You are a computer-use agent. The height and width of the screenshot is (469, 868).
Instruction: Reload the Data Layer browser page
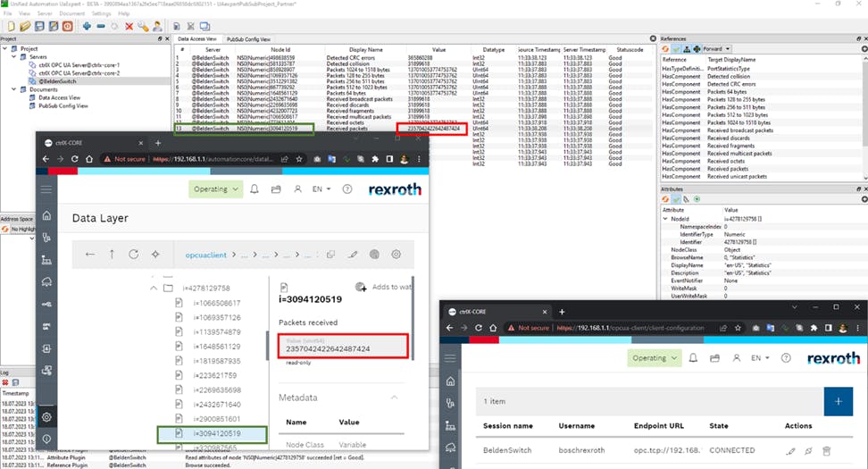coord(75,159)
